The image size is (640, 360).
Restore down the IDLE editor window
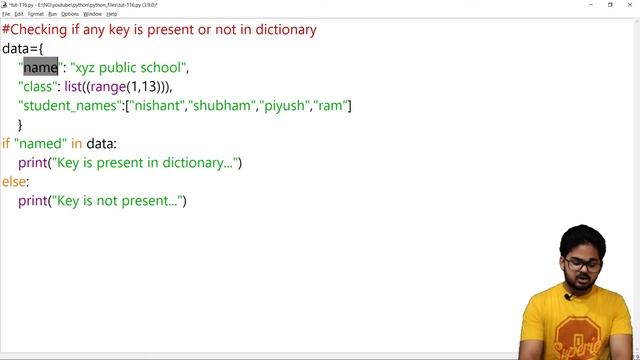click(x=610, y=5)
